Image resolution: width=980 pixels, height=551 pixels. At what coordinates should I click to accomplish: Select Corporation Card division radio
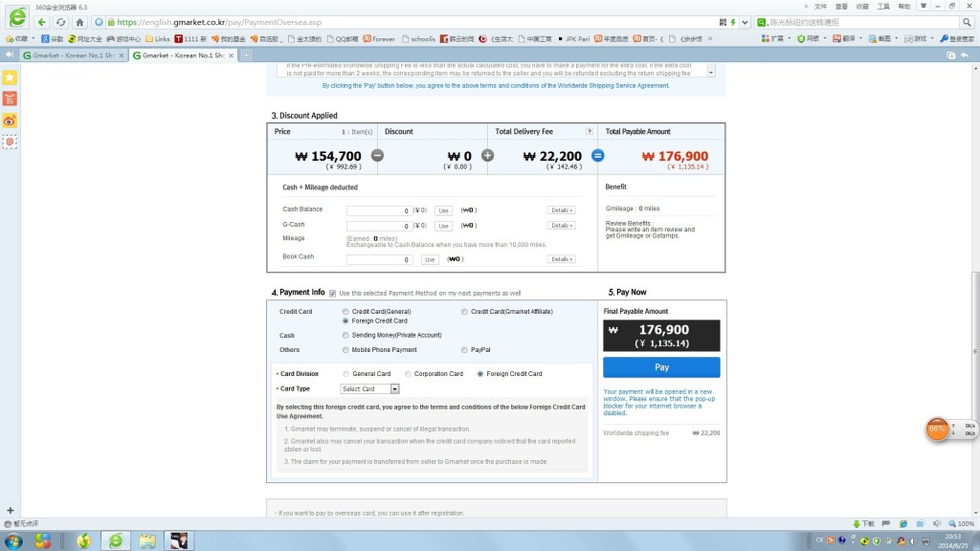408,374
